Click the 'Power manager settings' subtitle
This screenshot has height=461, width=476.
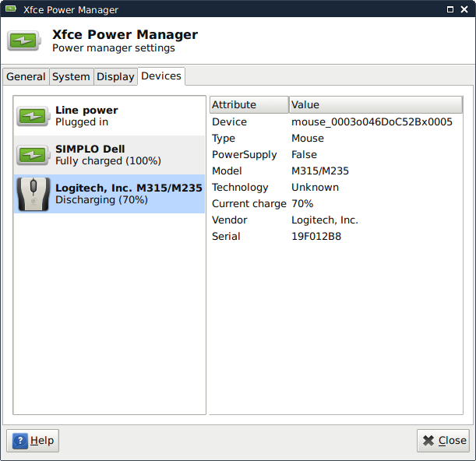(114, 48)
